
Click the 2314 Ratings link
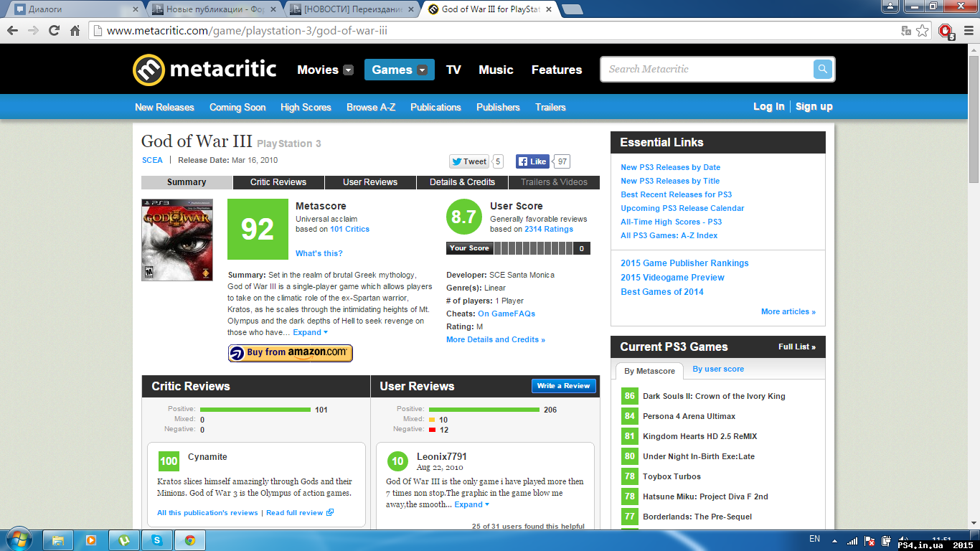click(x=549, y=229)
